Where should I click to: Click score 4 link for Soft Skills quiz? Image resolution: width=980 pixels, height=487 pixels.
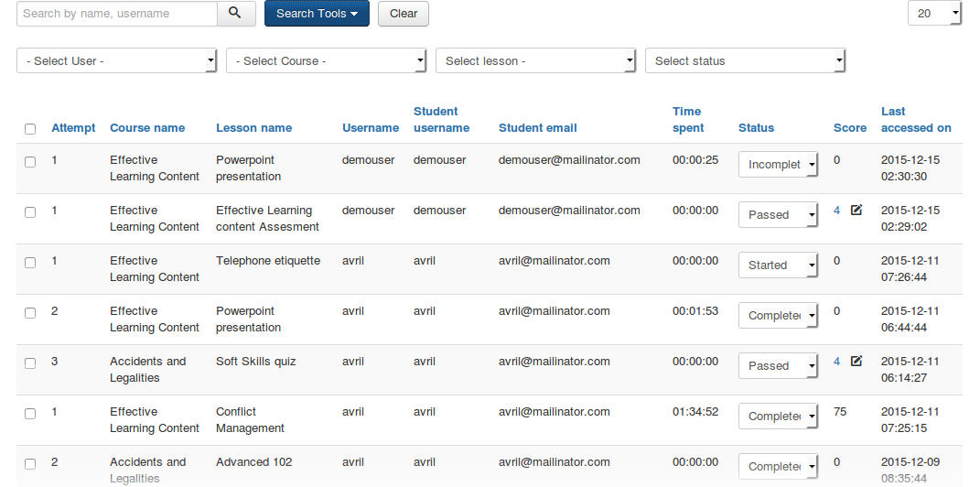(836, 362)
